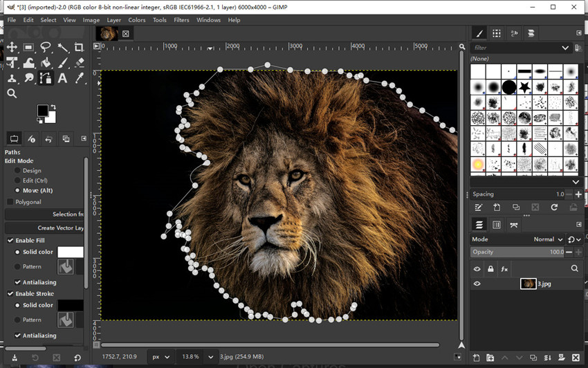The width and height of the screenshot is (588, 368).
Task: Select the Zoom magnifier tool
Action: (12, 93)
